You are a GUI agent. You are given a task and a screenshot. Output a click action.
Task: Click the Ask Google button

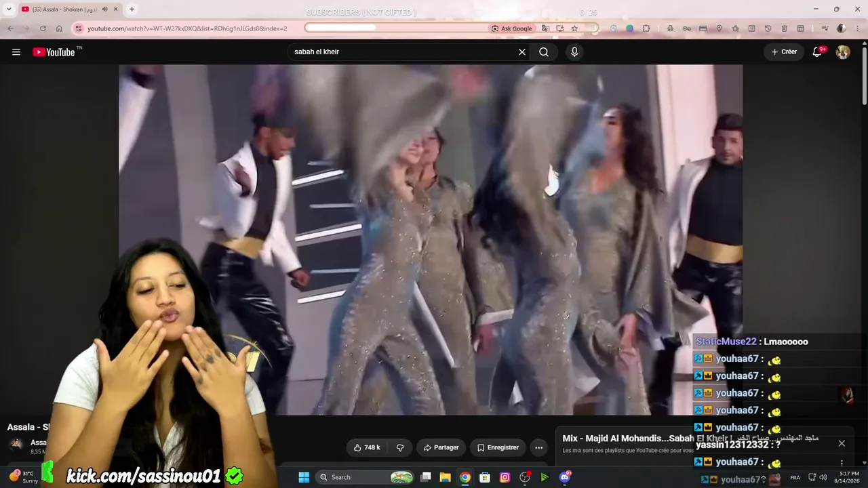point(512,28)
